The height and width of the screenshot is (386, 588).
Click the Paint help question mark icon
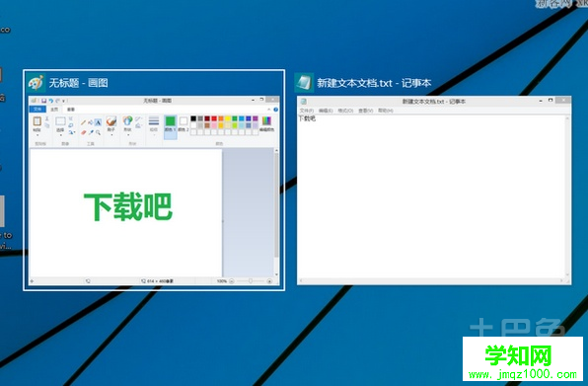(x=275, y=110)
